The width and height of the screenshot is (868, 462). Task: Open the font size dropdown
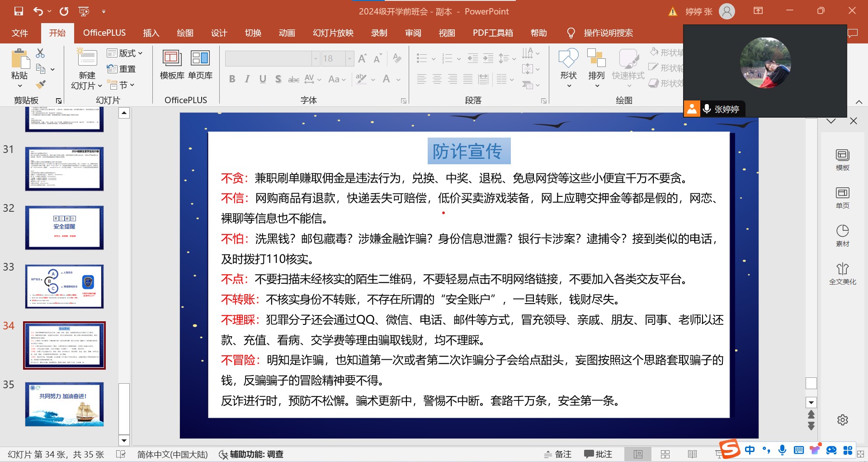click(349, 58)
